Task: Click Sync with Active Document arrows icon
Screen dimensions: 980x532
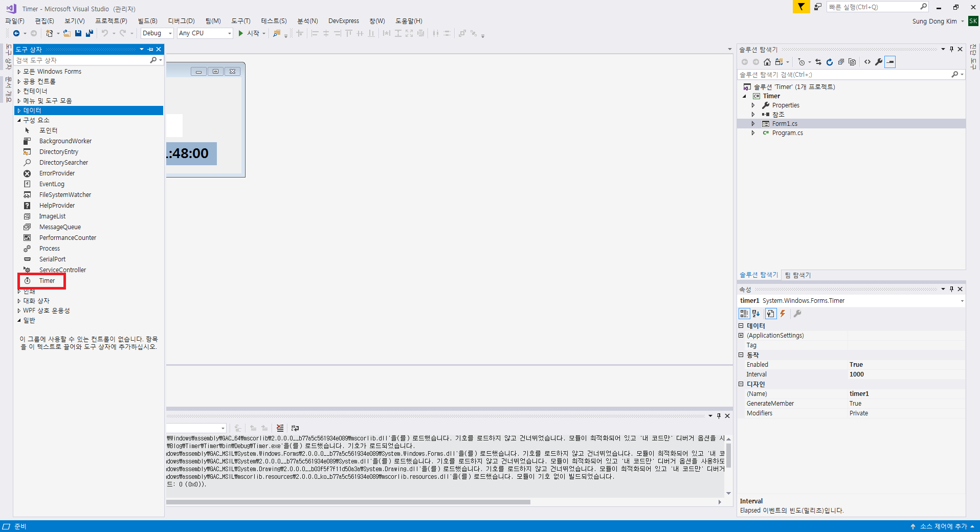Action: tap(818, 62)
